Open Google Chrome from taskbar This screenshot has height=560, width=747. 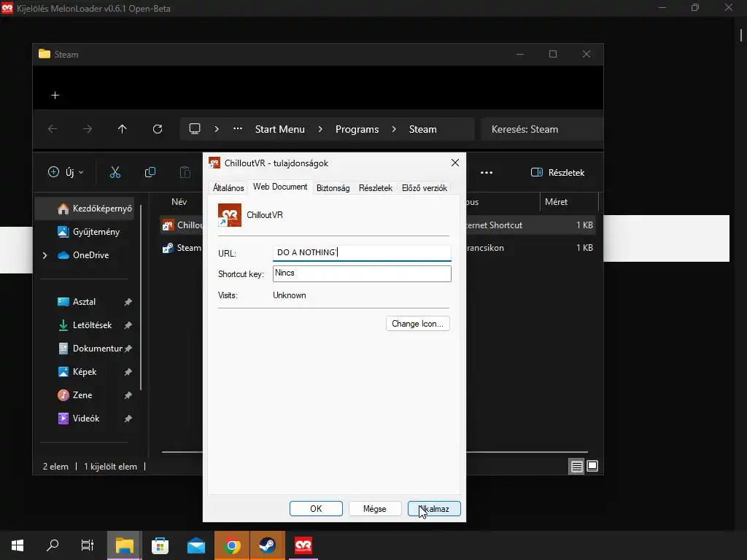pos(231,545)
